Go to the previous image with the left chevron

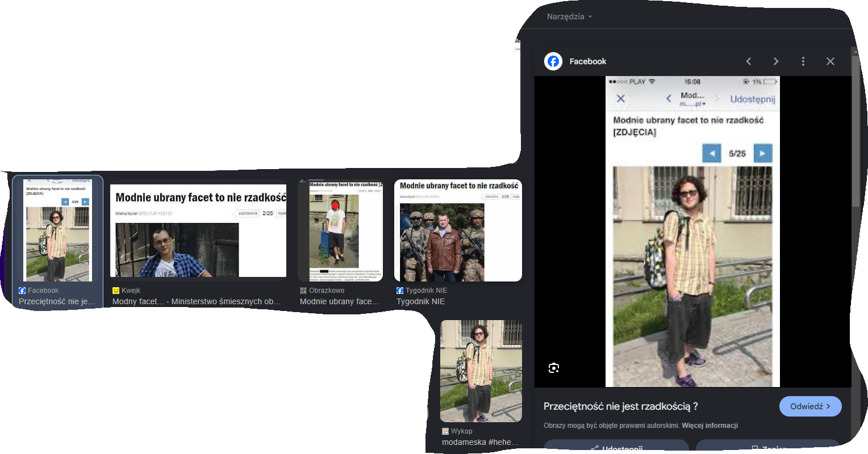[749, 61]
